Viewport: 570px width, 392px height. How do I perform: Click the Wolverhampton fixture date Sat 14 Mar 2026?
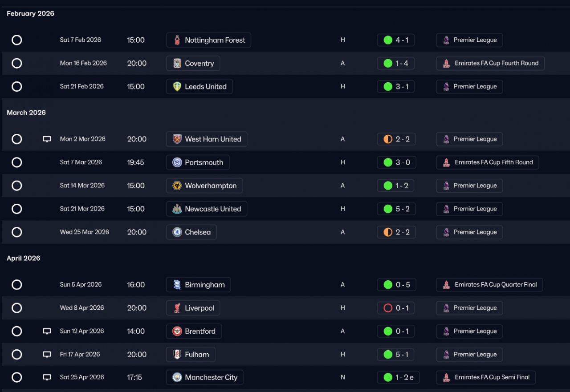82,186
